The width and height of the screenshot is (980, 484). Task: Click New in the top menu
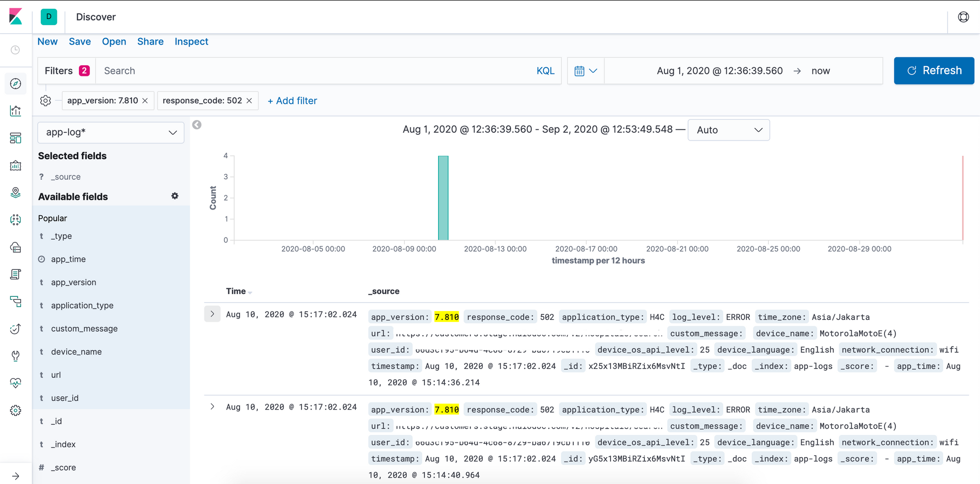[48, 42]
